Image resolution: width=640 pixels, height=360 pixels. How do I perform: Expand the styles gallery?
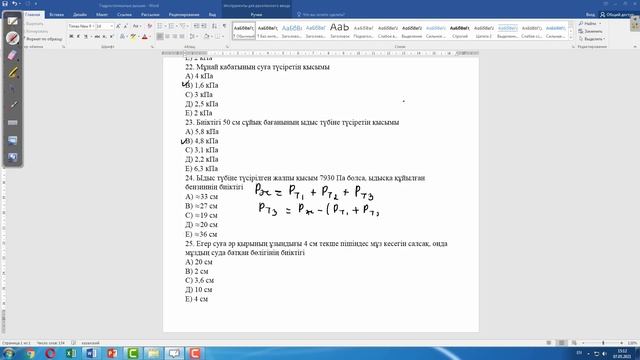571,37
